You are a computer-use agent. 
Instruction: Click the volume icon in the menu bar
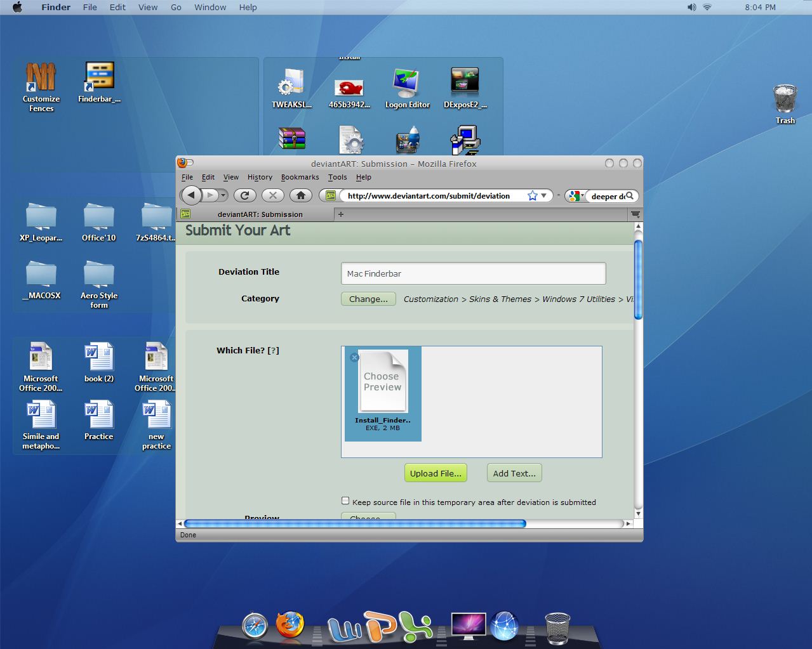[691, 7]
